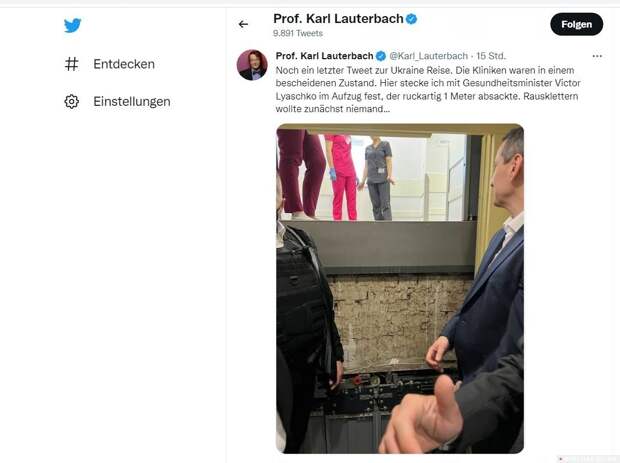Open the 15 Std. timestamp link
This screenshot has width=620, height=463.
click(491, 56)
